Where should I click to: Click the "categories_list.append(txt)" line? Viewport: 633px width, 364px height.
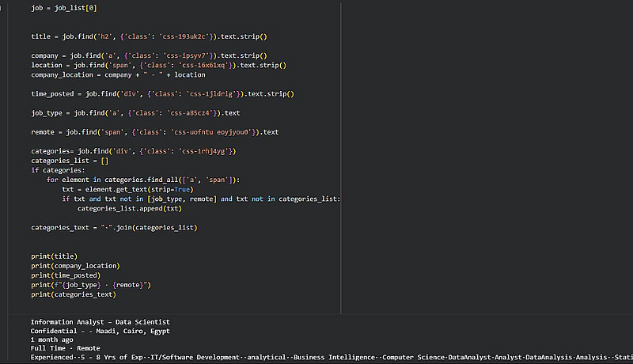pos(130,208)
